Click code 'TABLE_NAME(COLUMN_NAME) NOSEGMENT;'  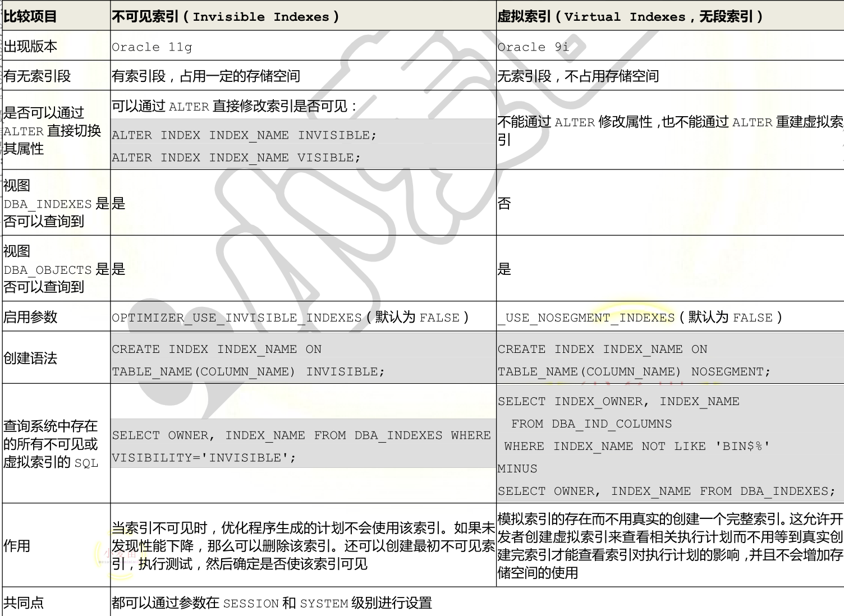634,372
